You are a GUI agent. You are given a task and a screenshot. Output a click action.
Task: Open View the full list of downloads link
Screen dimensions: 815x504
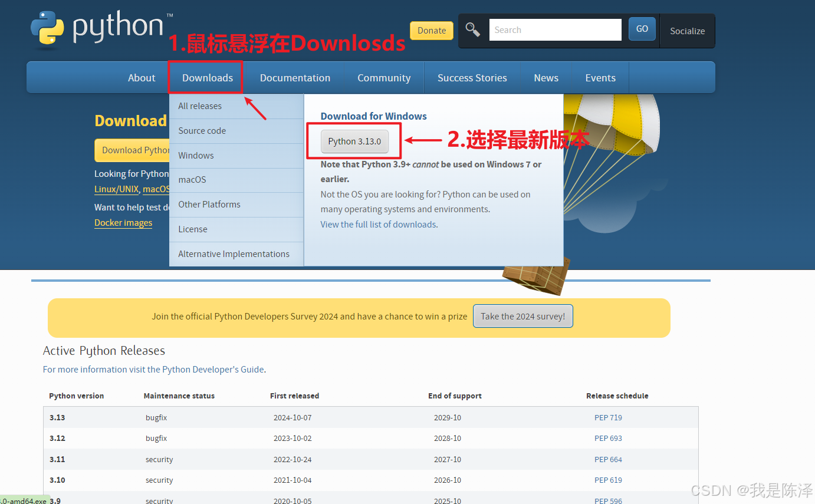[379, 225]
